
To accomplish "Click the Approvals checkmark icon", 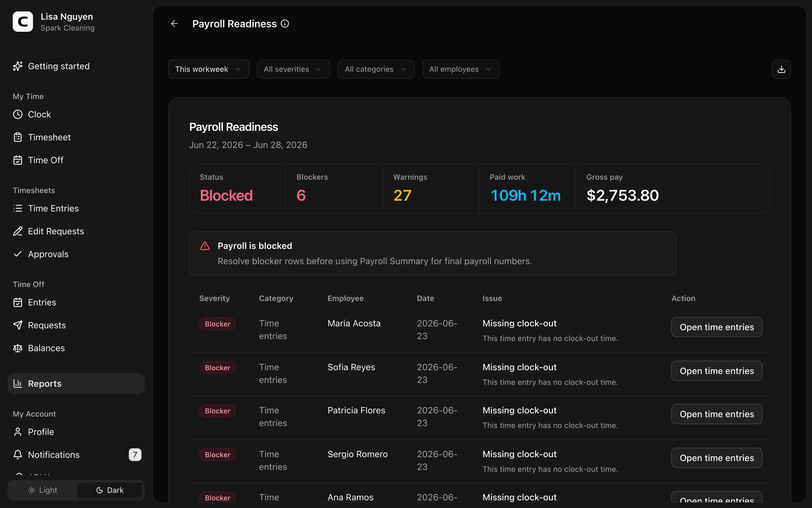I will (18, 254).
